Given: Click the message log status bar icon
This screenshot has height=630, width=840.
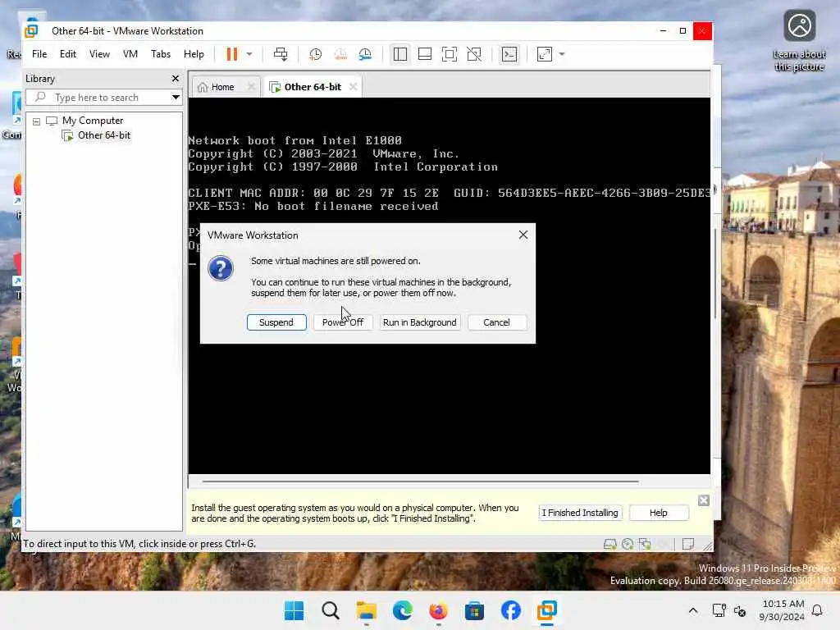Looking at the screenshot, I should point(688,545).
